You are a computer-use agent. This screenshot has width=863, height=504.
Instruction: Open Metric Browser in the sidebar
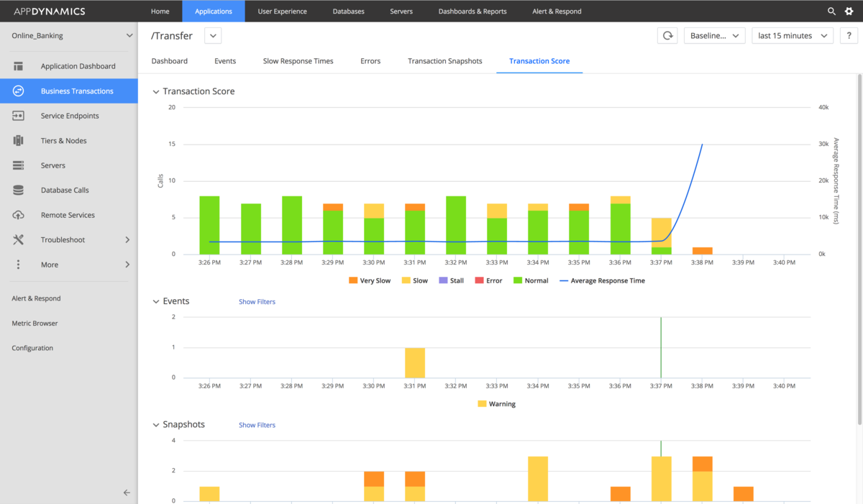pos(35,324)
